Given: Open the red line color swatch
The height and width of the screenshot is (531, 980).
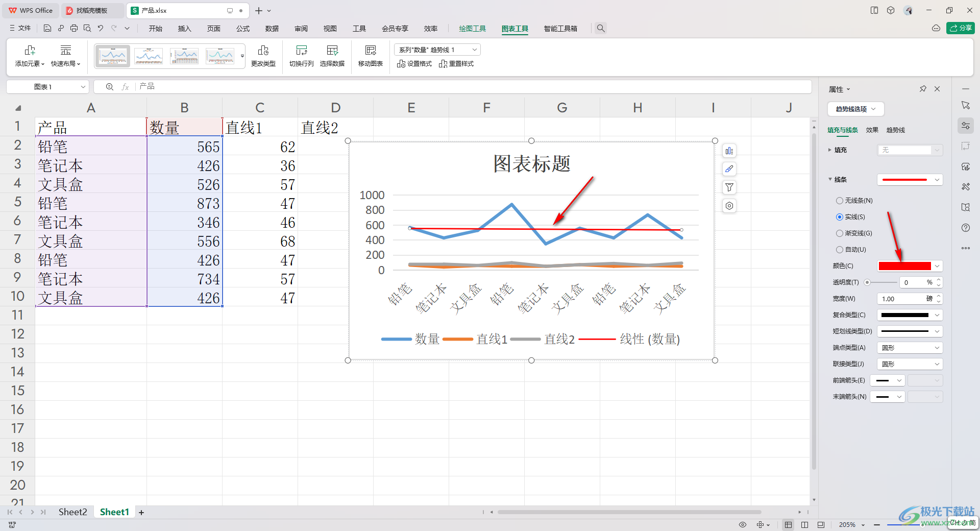Looking at the screenshot, I should click(x=910, y=266).
